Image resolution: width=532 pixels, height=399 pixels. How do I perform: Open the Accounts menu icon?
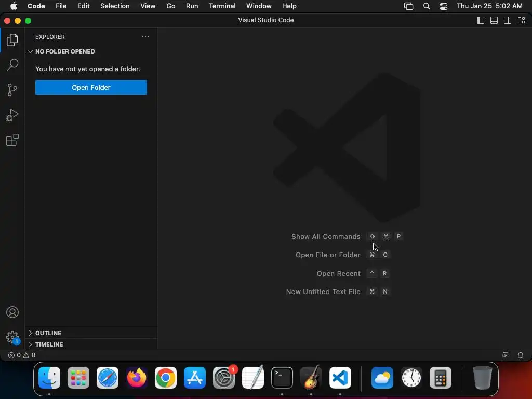pyautogui.click(x=12, y=312)
